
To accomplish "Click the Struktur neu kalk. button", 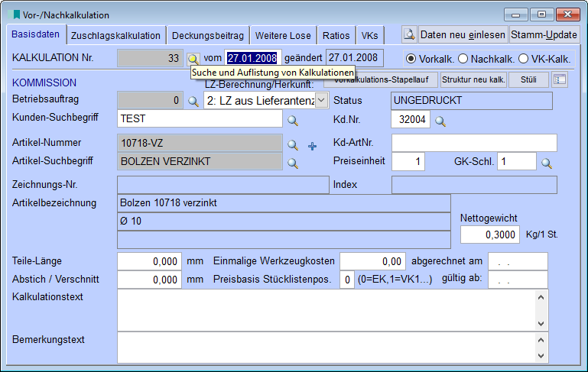I will [473, 80].
